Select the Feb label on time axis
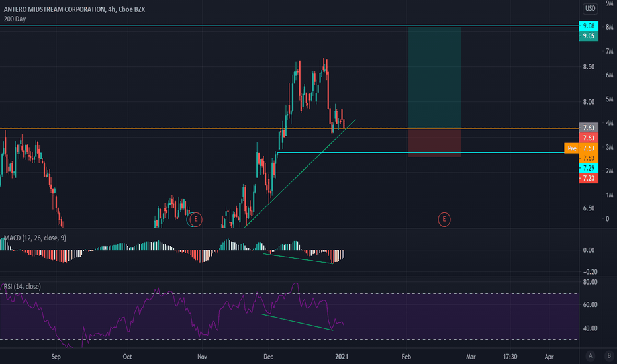617x364 pixels. (x=406, y=357)
